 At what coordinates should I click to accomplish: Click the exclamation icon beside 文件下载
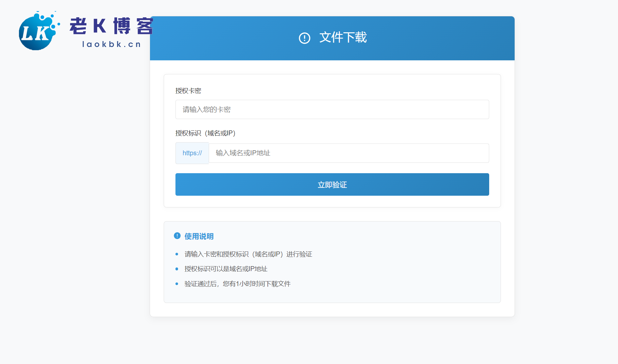tap(304, 38)
